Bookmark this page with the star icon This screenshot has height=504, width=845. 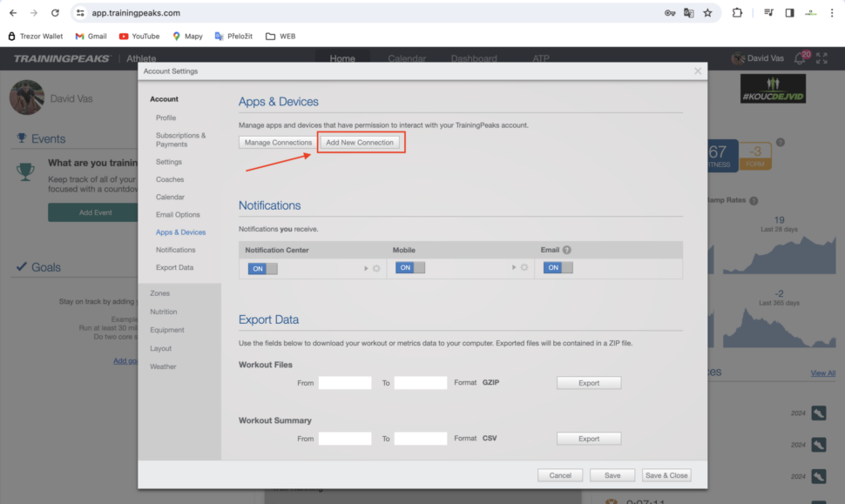pyautogui.click(x=707, y=13)
